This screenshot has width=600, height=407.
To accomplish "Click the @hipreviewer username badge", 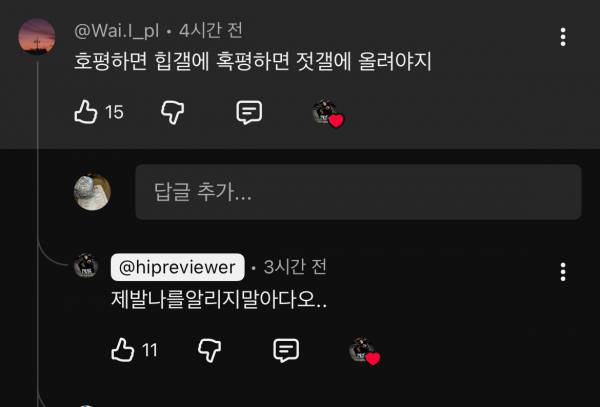I will coord(178,267).
